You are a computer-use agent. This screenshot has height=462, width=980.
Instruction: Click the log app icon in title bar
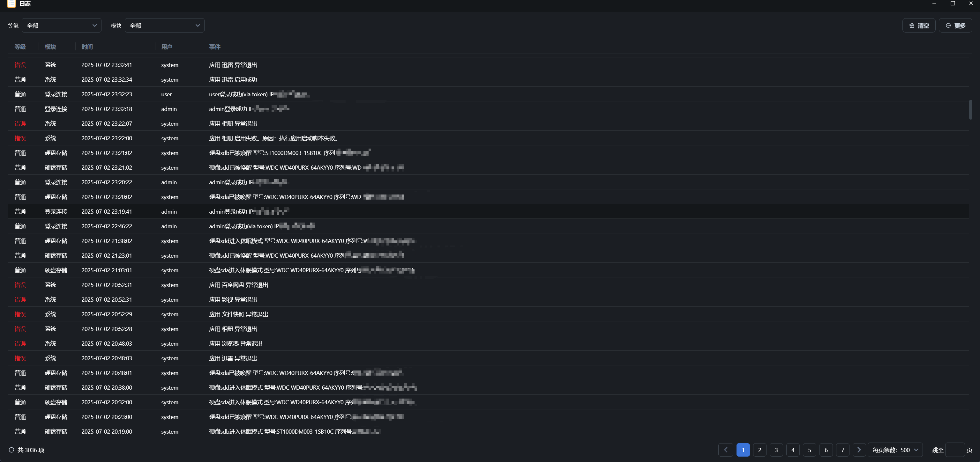coord(11,4)
